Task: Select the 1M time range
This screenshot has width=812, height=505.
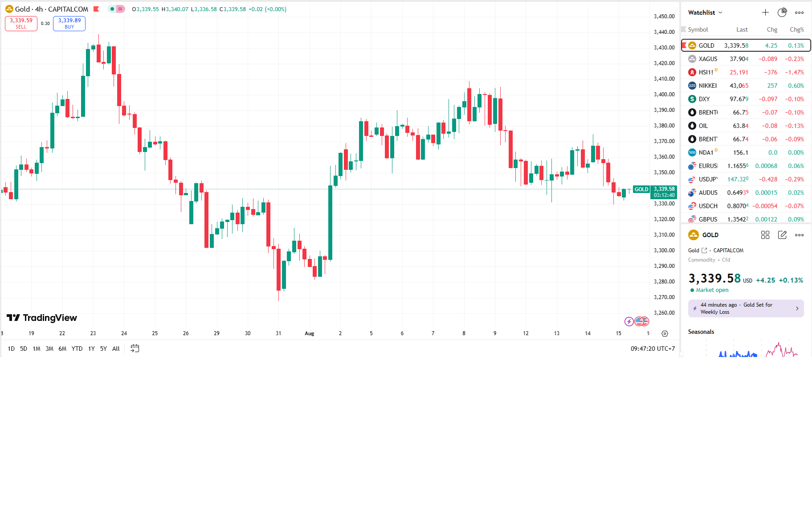Action: click(37, 349)
